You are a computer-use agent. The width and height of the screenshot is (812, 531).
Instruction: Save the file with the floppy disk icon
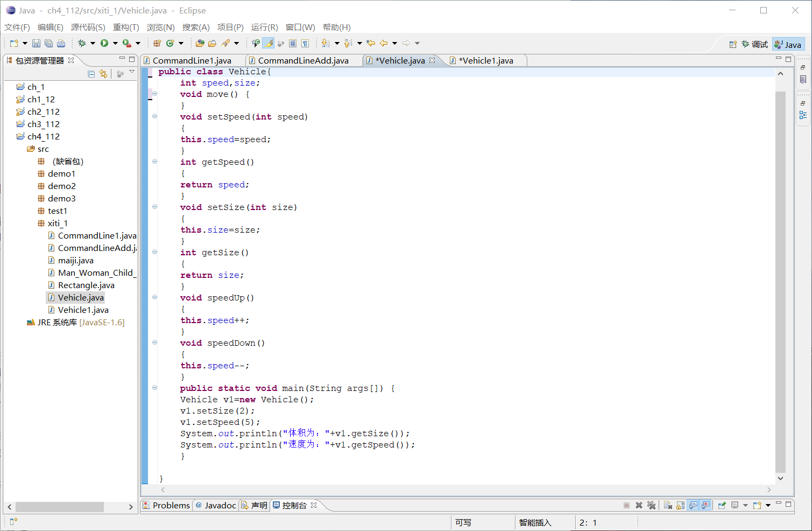pyautogui.click(x=36, y=44)
